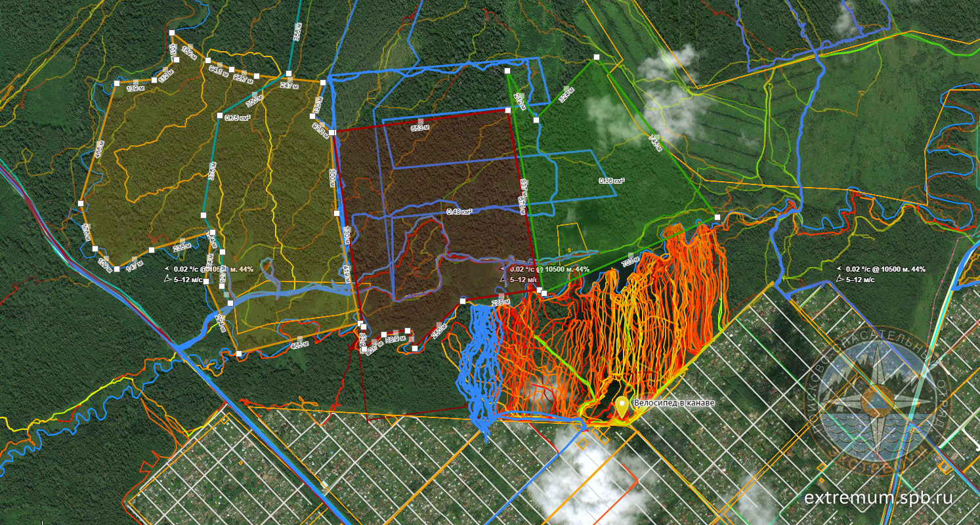Screen dimensions: 980x525
Task: Click the 745 м segment length label
Action: (x=654, y=143)
